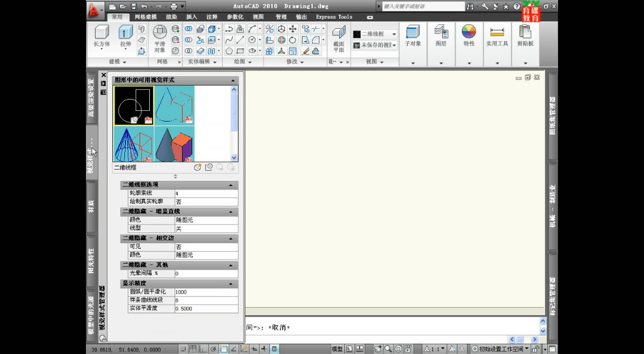Toggle snap mode in status bar
The height and width of the screenshot is (354, 644).
click(x=183, y=349)
